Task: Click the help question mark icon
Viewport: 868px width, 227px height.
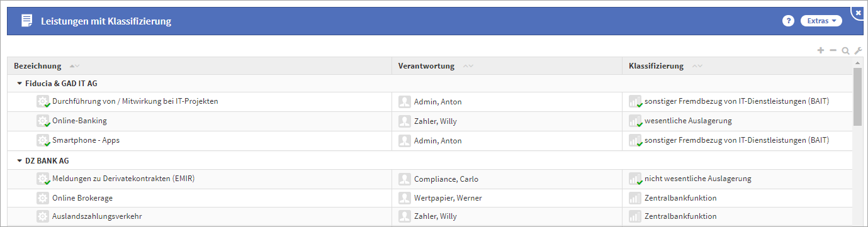Action: tap(788, 21)
